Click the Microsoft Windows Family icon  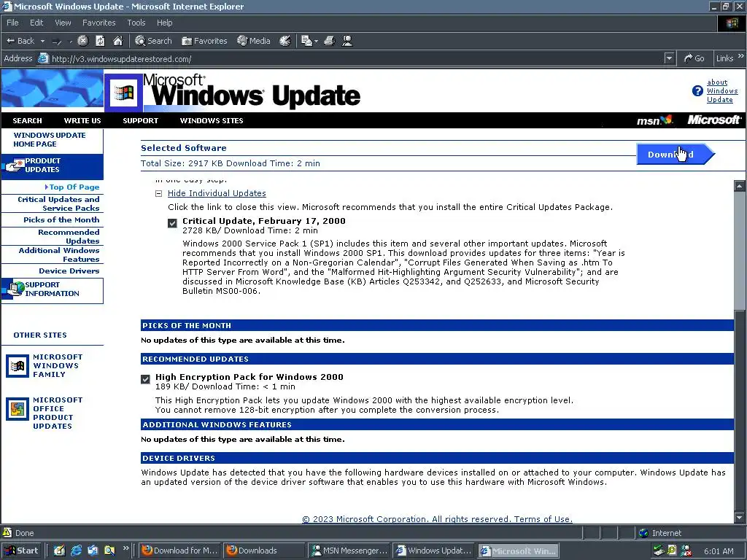click(x=18, y=366)
